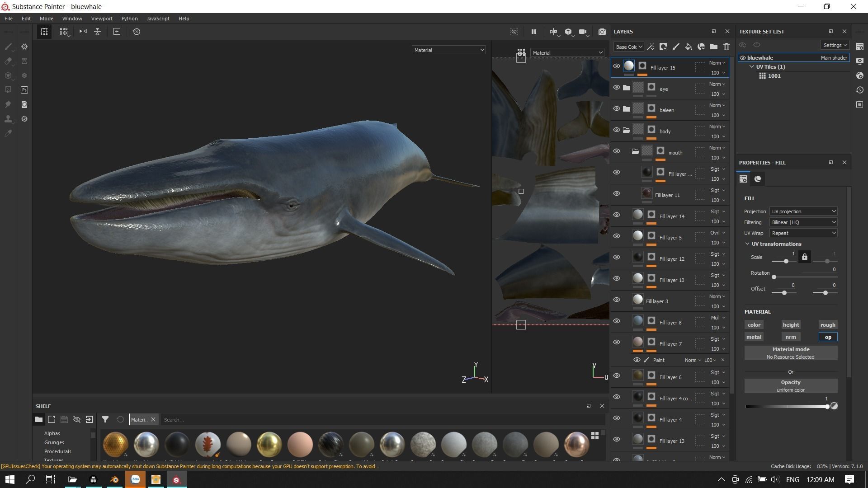Open the Viewport menu
The image size is (868, 488).
[102, 19]
